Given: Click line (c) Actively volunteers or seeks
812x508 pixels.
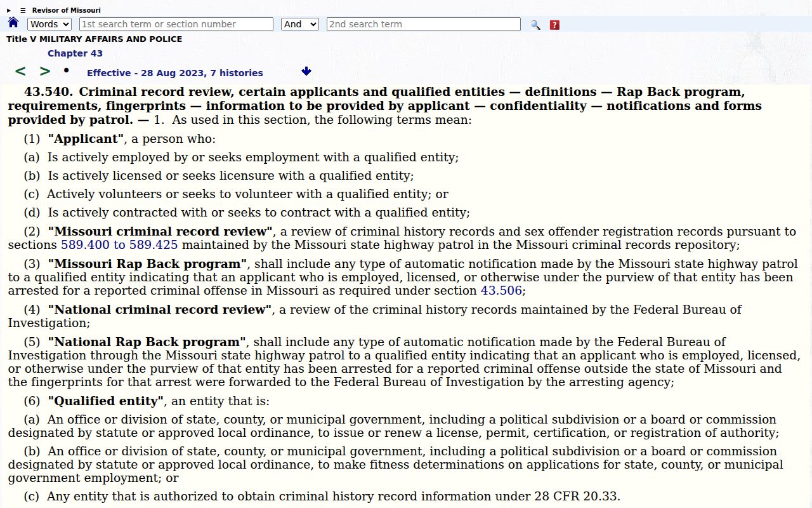Looking at the screenshot, I should point(236,194).
